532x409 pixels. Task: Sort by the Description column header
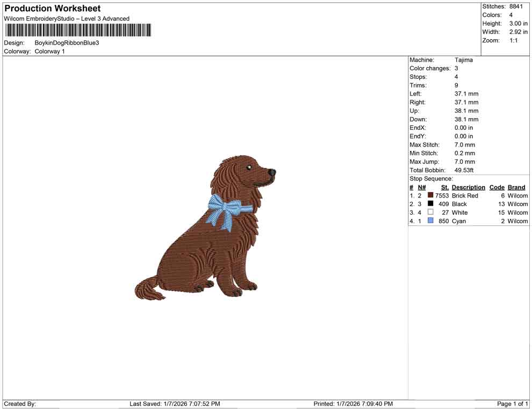[468, 187]
